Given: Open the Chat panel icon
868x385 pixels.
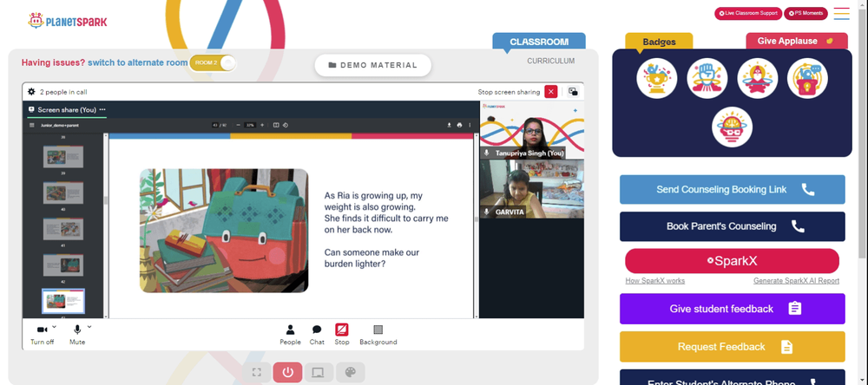Looking at the screenshot, I should (317, 330).
